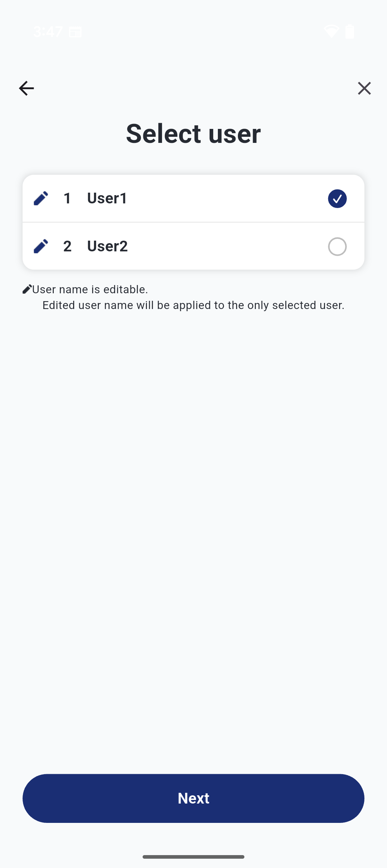Deselect the checked User1 radio button
This screenshot has width=387, height=868.
(x=337, y=198)
